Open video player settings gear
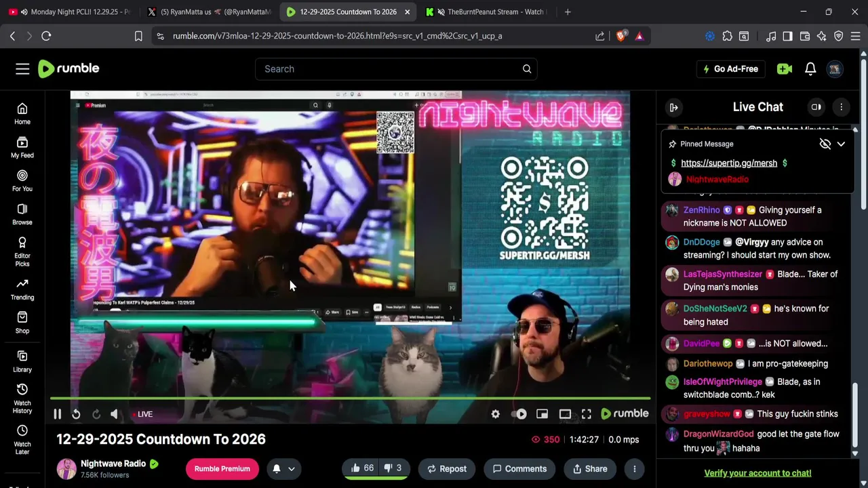Screen dimensions: 868x488 coord(496,414)
